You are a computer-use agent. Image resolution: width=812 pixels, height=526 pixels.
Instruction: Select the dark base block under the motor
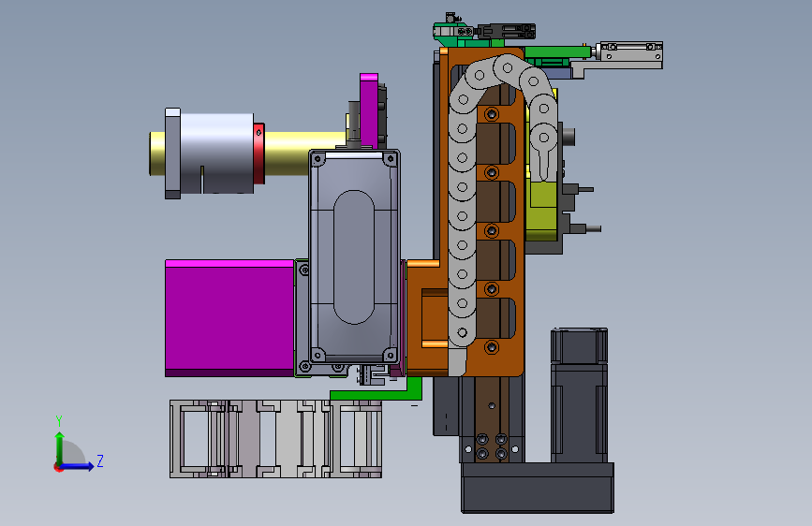pos(538,488)
